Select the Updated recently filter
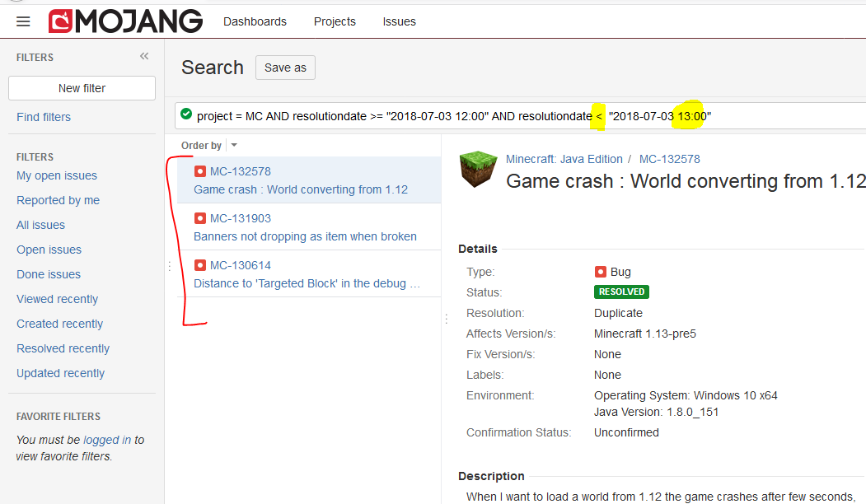This screenshot has width=866, height=504. pos(61,374)
